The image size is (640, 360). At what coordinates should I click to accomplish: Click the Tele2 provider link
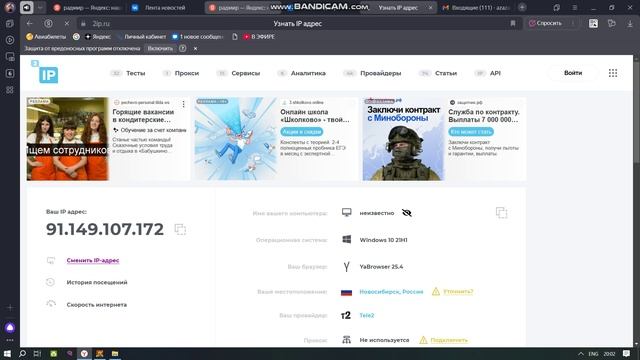click(x=367, y=315)
